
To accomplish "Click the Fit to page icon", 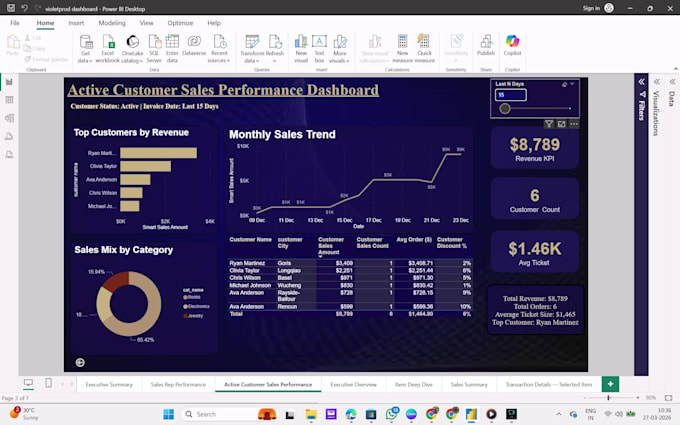I will [668, 398].
